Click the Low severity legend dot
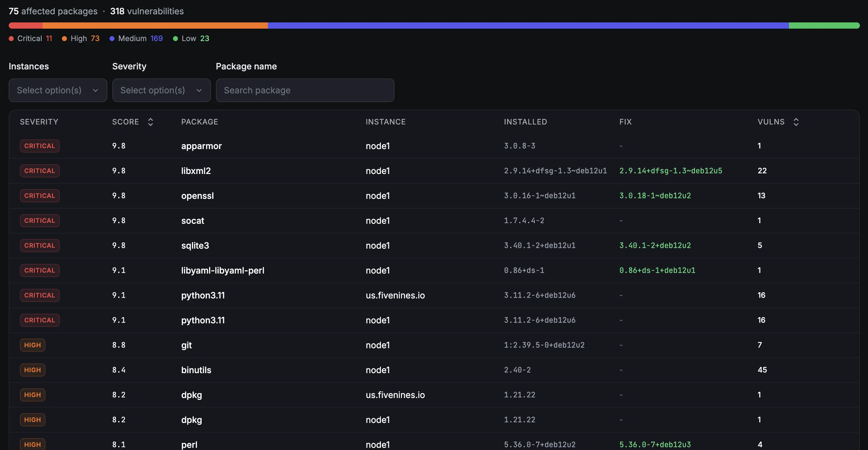The height and width of the screenshot is (450, 868). (175, 38)
